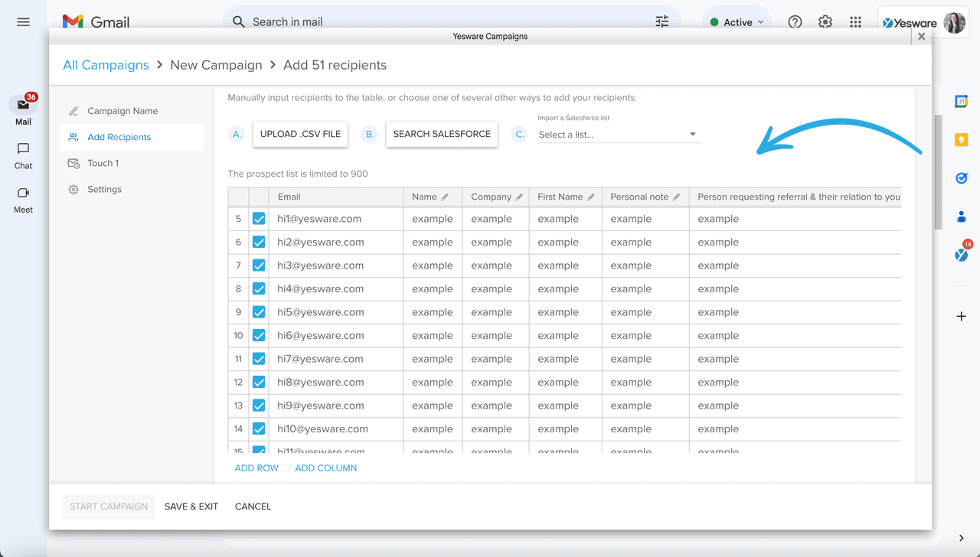Expand the Gmail main menu hamburger
This screenshot has width=980, height=557.
point(23,22)
